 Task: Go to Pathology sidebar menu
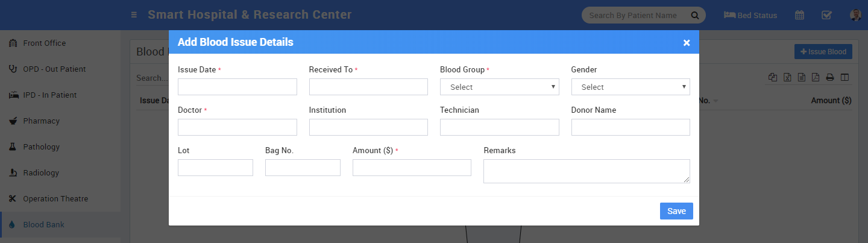(x=41, y=147)
